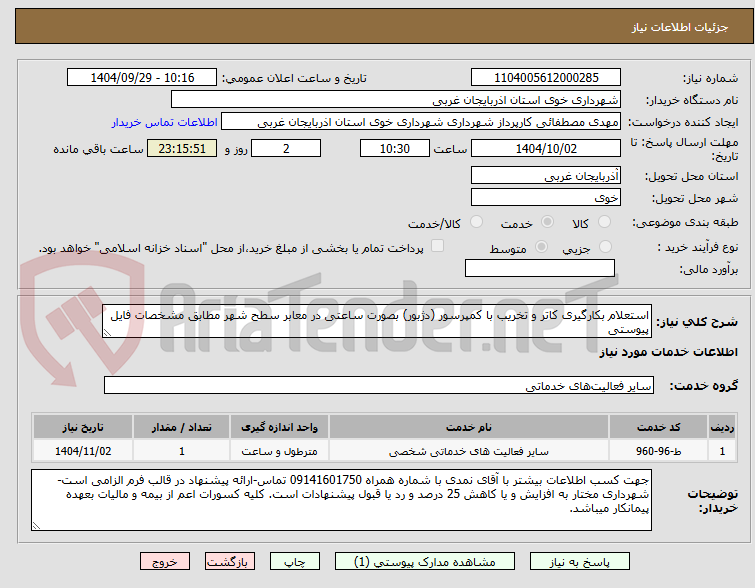Click the چاپ print button
This screenshot has height=588, width=755.
(295, 562)
